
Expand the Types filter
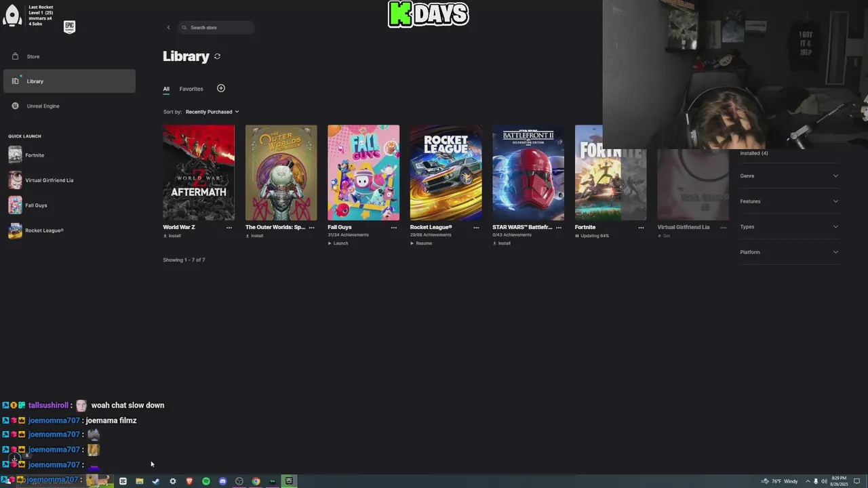coord(789,227)
